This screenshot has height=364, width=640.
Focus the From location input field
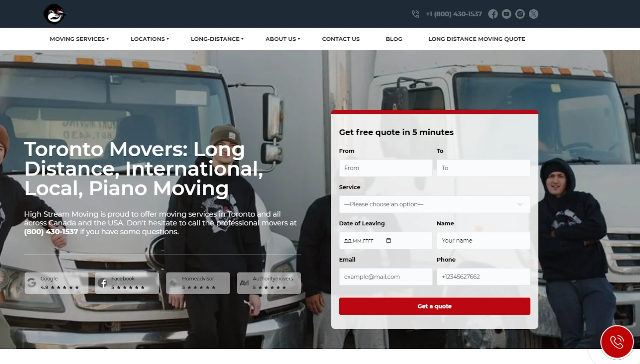386,168
